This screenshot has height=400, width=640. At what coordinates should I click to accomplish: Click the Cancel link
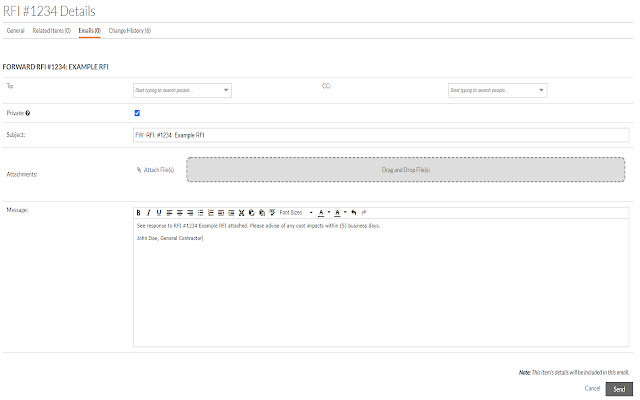pyautogui.click(x=592, y=389)
